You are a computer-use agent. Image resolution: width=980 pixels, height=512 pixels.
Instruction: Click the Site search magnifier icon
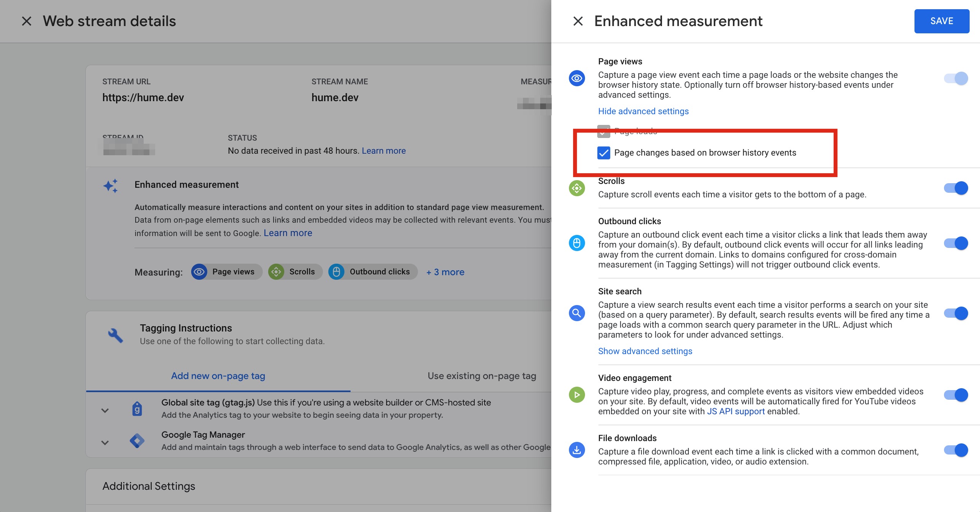tap(577, 313)
